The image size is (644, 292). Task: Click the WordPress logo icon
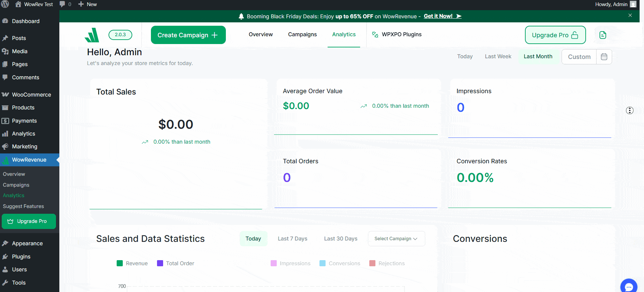[x=5, y=4]
